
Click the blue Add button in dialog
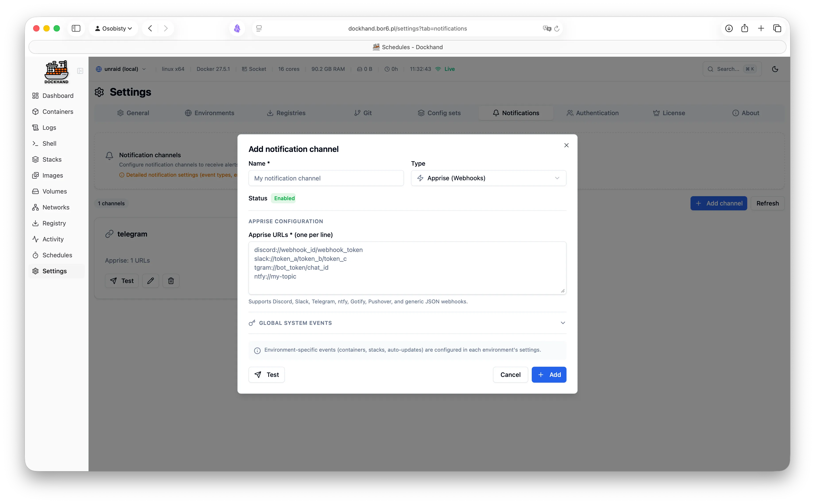[x=549, y=375]
